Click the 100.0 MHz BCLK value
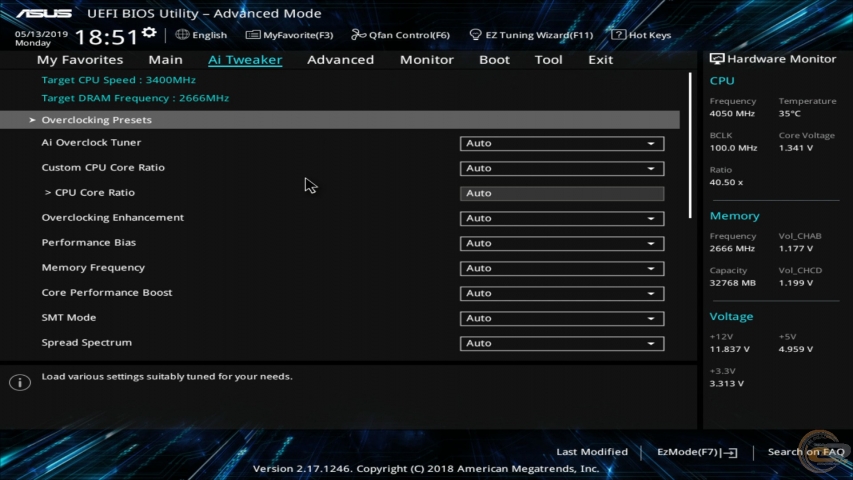Viewport: 853px width, 480px height. click(x=733, y=148)
